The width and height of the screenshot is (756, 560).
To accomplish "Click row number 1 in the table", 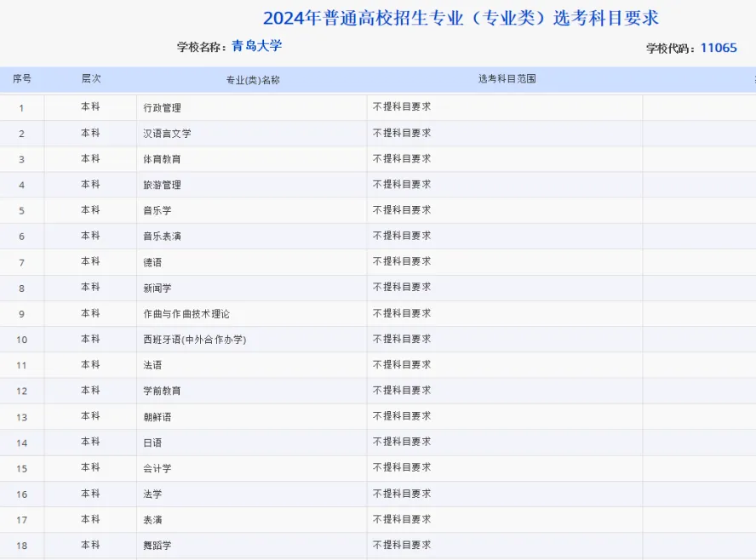I will 21,108.
